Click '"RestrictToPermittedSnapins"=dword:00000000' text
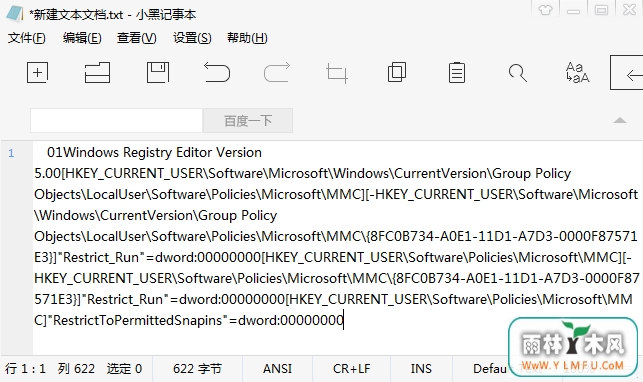This screenshot has height=382, width=643. [196, 320]
